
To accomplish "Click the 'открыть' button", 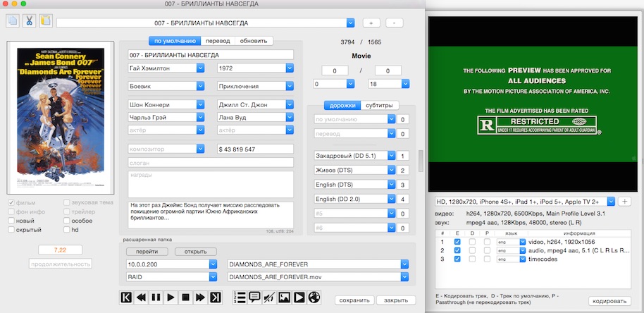I will (x=195, y=252).
